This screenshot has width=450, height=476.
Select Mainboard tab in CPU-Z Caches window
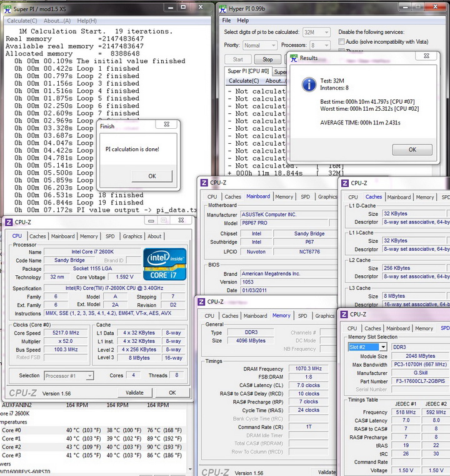click(399, 197)
